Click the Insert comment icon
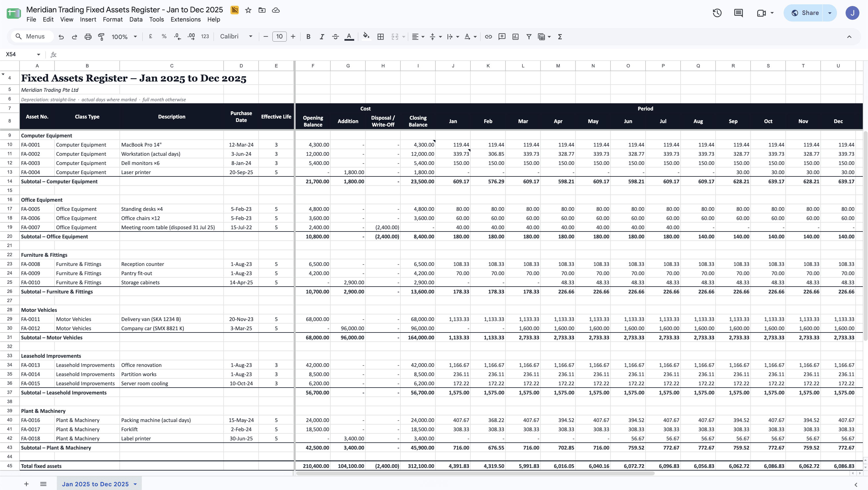The image size is (868, 490). 502,37
